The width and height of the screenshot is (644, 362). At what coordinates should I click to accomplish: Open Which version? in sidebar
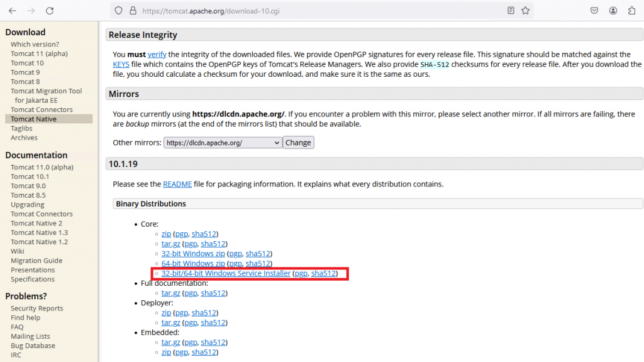pos(35,45)
